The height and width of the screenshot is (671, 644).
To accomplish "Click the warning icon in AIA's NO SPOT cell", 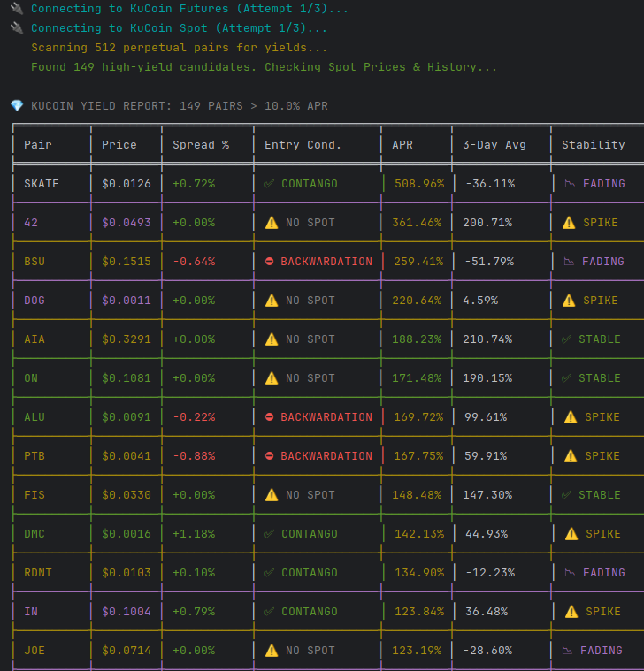I will 272,339.
